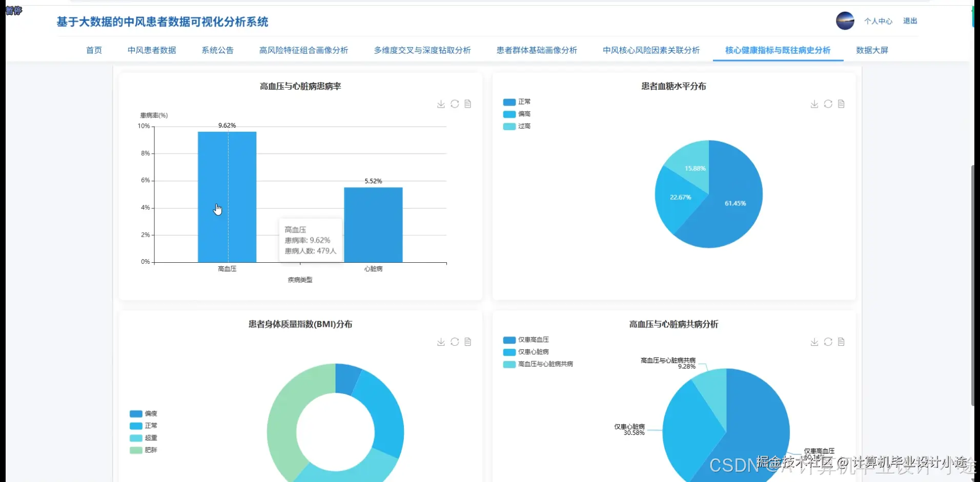
Task: Toggle the 仅患心脏病 legend on comorbidity chart
Action: pos(527,352)
